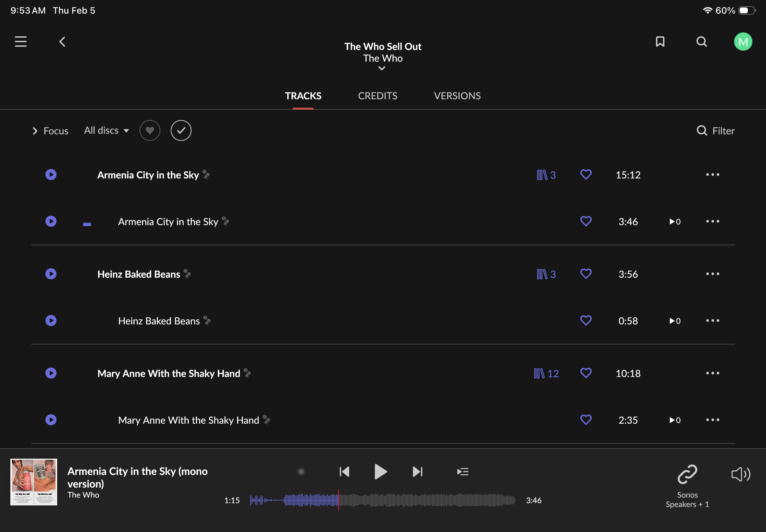Click the bookmark icon in header
Viewport: 766px width, 532px height.
[x=660, y=42]
